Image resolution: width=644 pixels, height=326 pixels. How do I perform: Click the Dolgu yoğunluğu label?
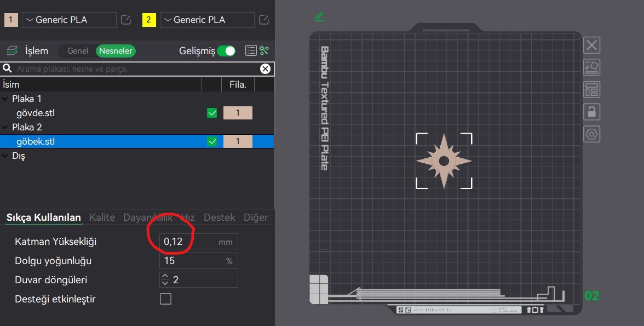click(x=53, y=261)
